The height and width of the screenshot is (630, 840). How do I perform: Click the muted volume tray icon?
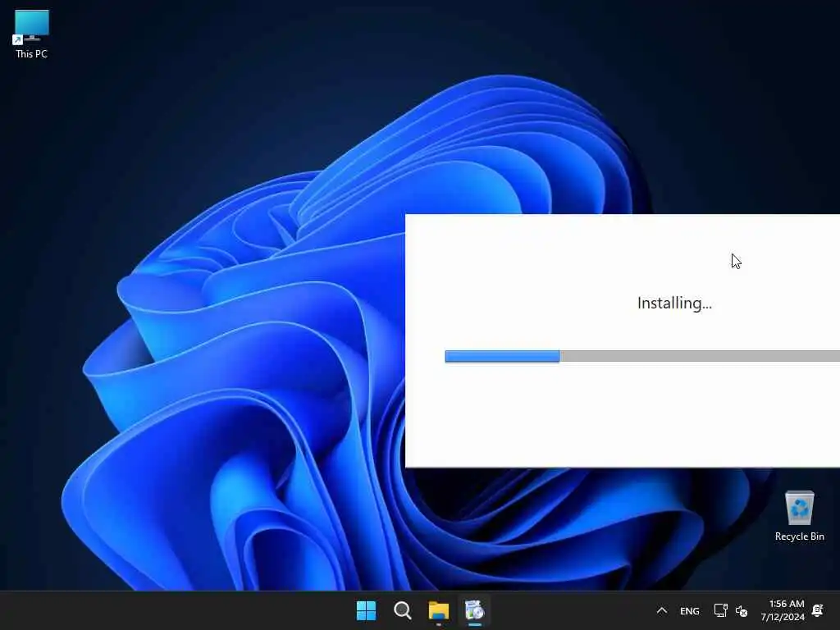pyautogui.click(x=742, y=610)
